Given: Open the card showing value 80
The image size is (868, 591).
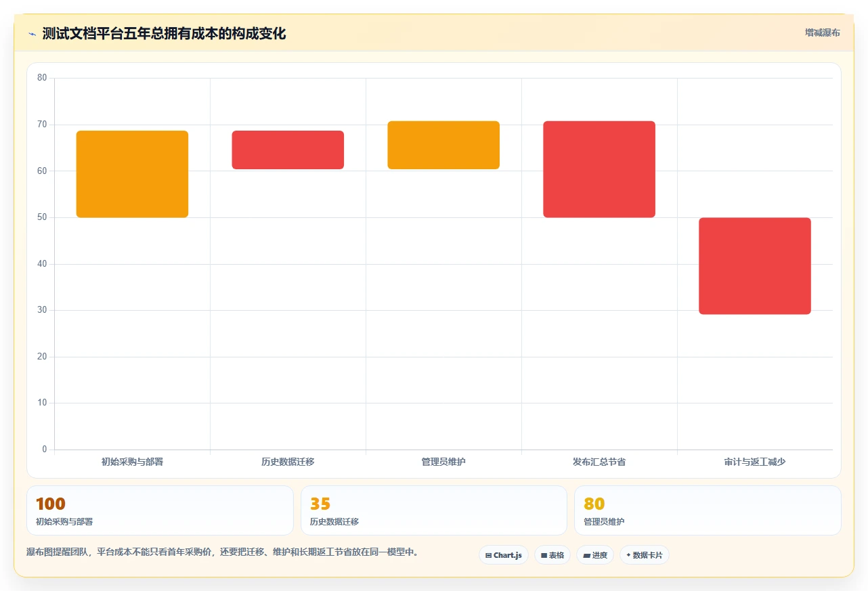Looking at the screenshot, I should click(708, 510).
